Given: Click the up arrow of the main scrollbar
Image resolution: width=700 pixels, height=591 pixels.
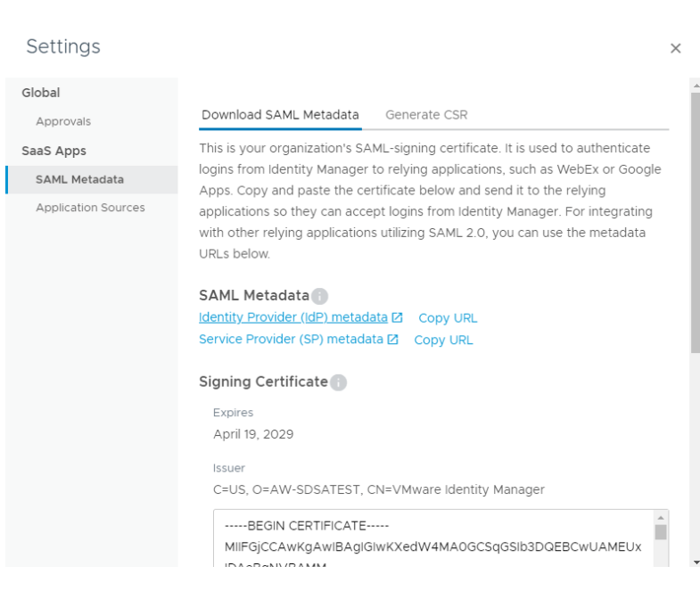Looking at the screenshot, I should [696, 85].
